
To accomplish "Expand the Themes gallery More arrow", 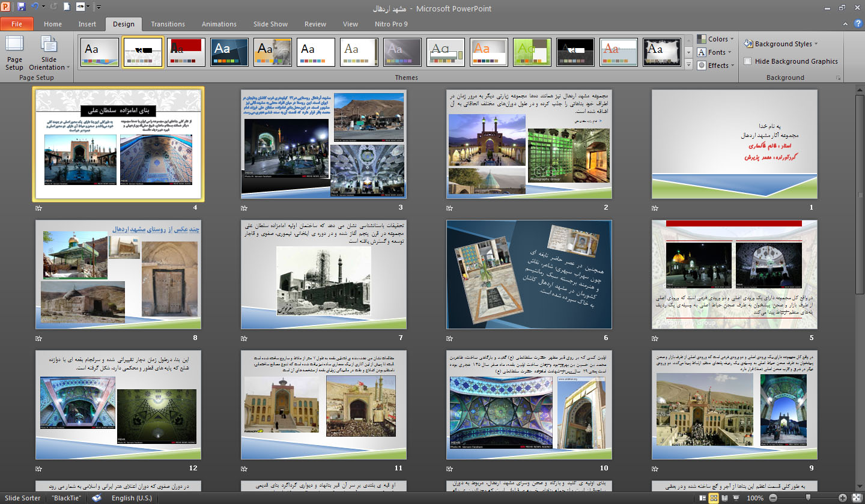I will coord(688,64).
